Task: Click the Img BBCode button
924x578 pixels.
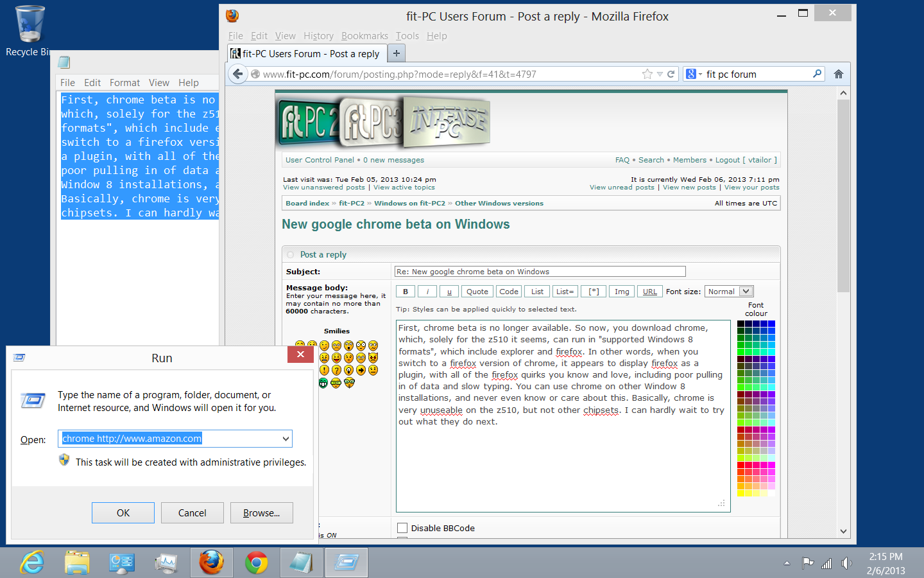Action: point(622,292)
